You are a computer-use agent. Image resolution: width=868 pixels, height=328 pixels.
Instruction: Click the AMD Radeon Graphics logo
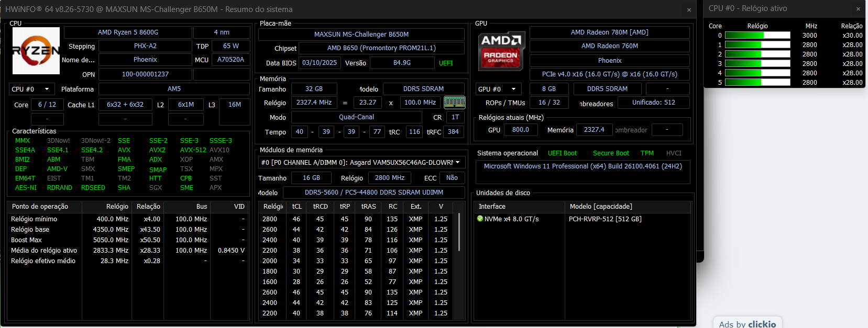pyautogui.click(x=500, y=51)
